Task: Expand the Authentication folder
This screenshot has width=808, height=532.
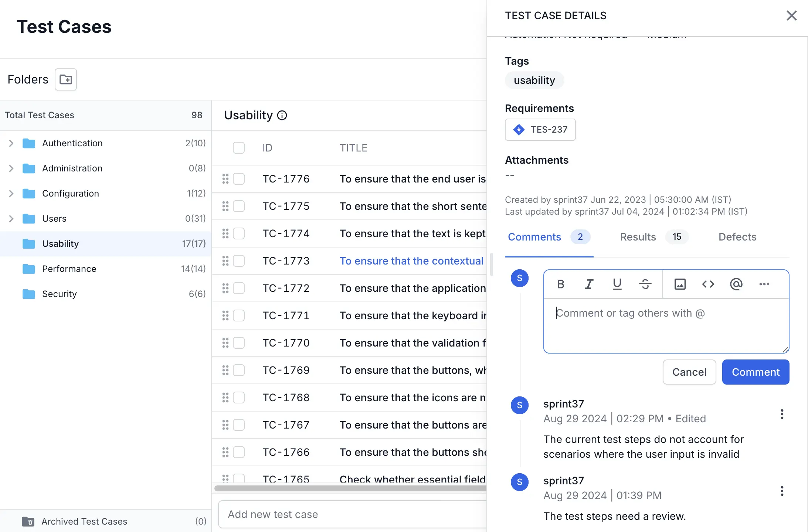Action: [x=11, y=143]
